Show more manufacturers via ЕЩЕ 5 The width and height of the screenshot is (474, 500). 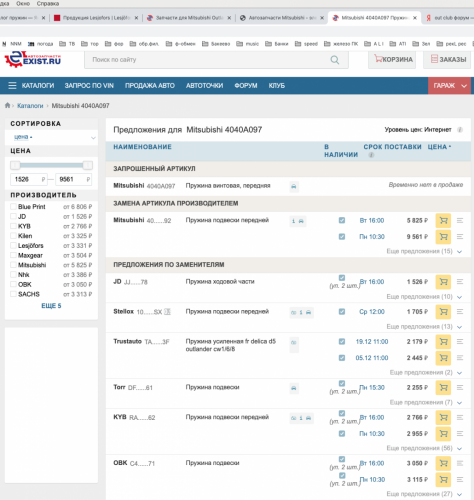51,306
